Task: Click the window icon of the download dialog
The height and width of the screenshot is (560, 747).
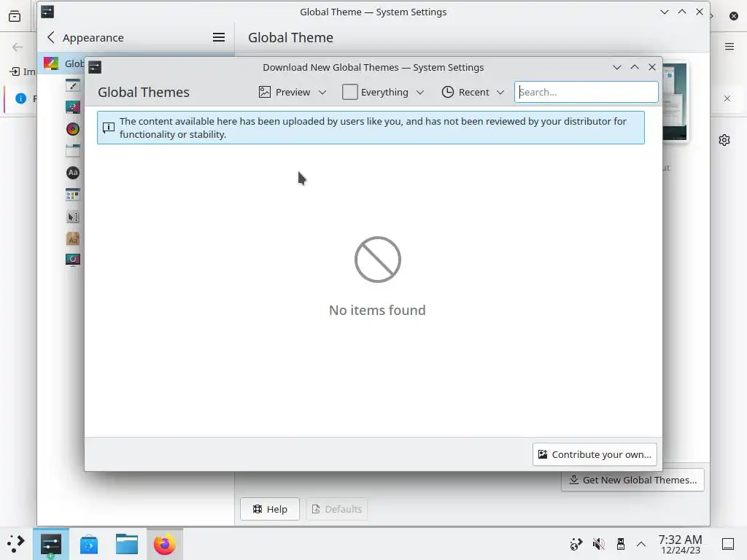Action: [x=95, y=67]
